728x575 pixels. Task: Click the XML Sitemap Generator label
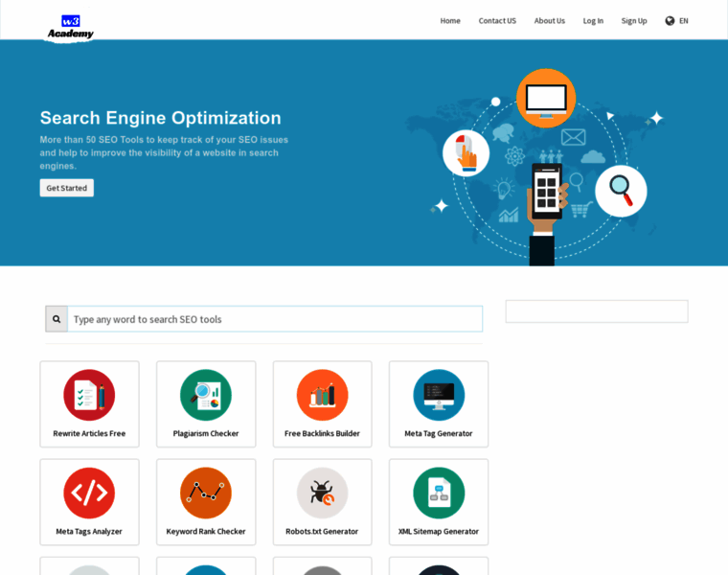pos(439,531)
